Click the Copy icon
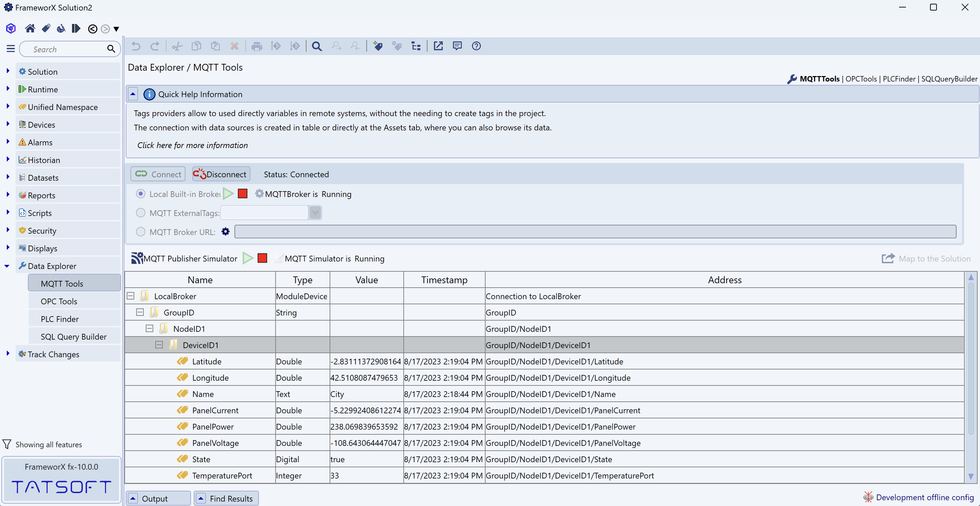The width and height of the screenshot is (980, 506). click(x=196, y=47)
